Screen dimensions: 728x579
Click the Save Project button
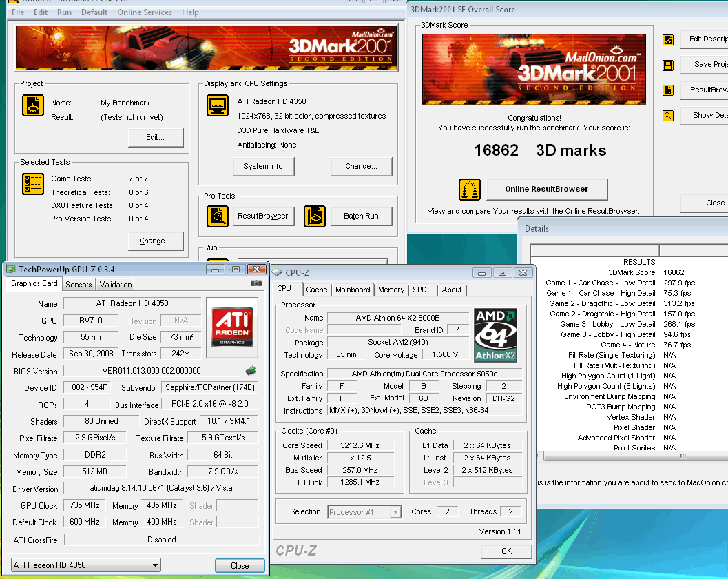click(705, 65)
